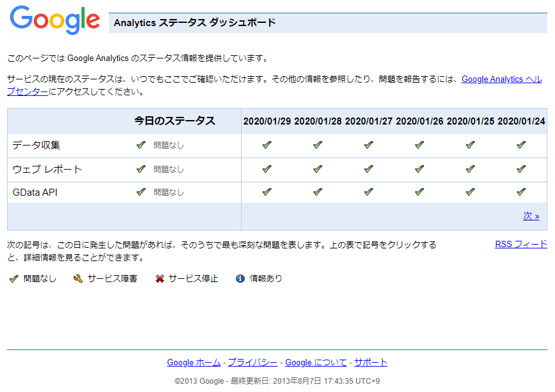Click データ収集 checkmark for 2020/01/24
This screenshot has width=555, height=392.
tap(521, 145)
